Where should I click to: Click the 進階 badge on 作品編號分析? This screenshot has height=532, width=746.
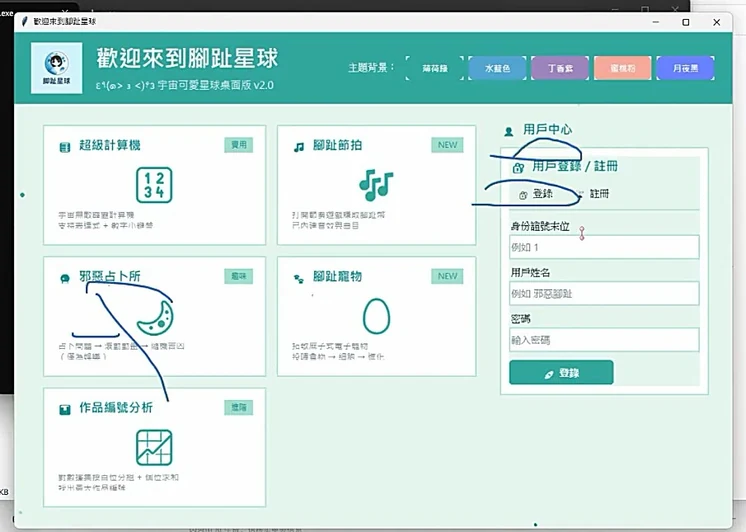point(239,407)
